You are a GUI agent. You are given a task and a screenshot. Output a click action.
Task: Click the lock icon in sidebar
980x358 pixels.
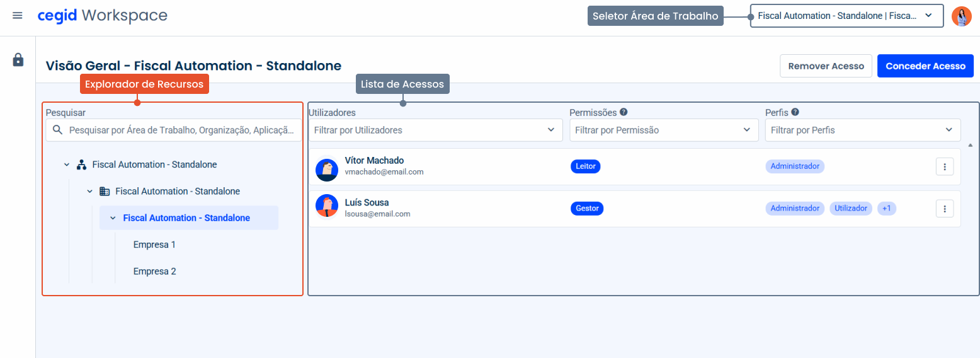[x=18, y=60]
